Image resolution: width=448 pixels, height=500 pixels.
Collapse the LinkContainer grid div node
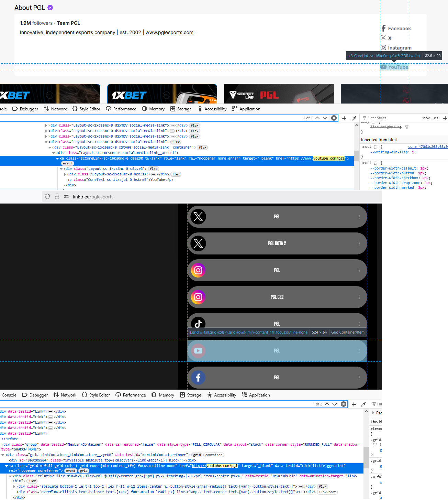click(3, 455)
